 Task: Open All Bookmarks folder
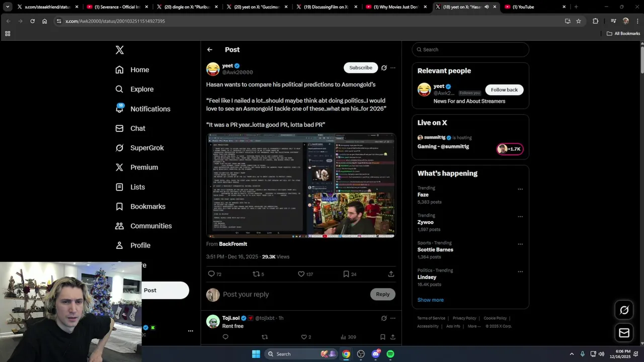pos(623,34)
